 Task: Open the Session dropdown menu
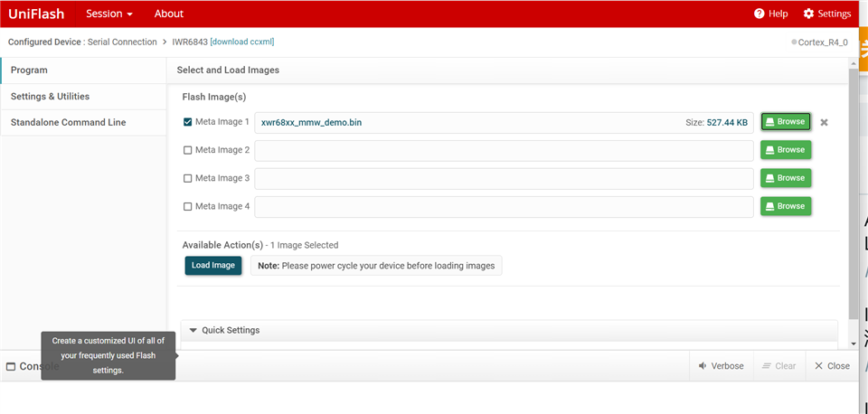click(109, 14)
